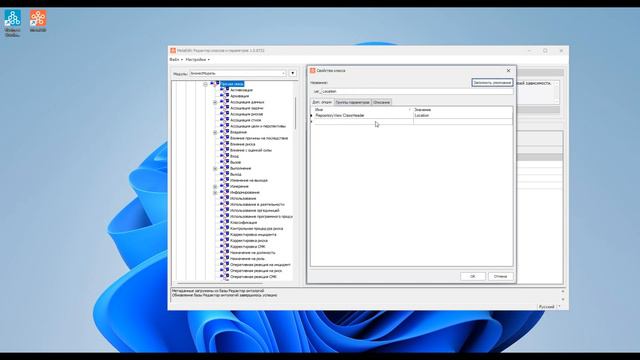Click the icon beside Влияние риска
This screenshot has height=360, width=640.
(225, 144)
